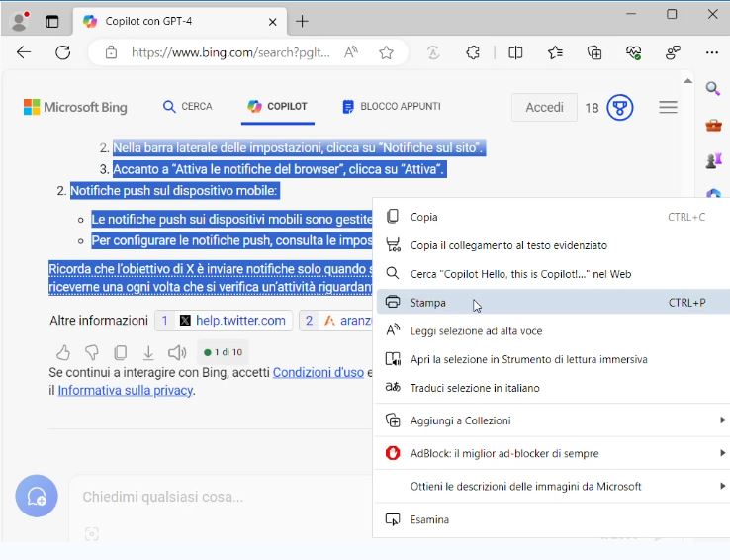730x560 pixels.
Task: Click Notifiche push sul dispositivo mobile text
Action: point(174,191)
